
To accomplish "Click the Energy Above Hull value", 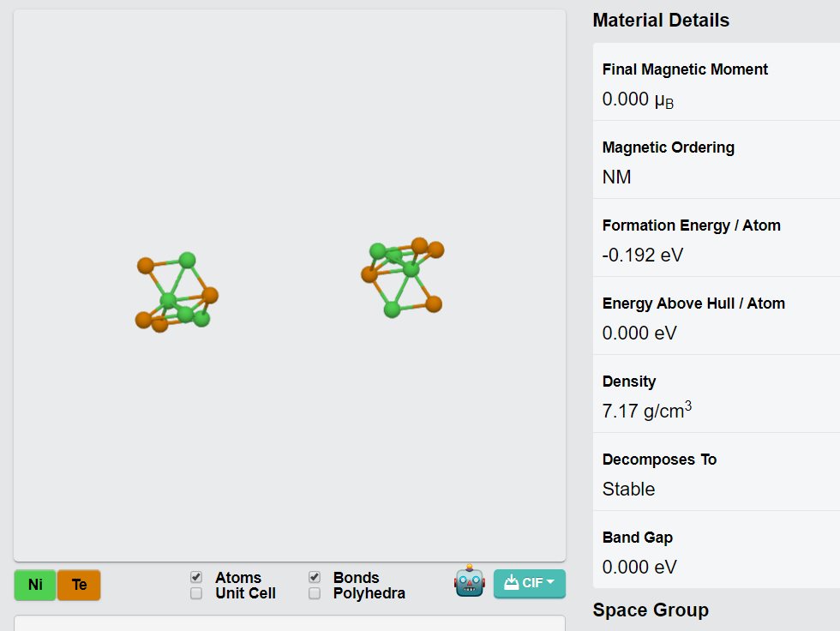I will coord(639,334).
